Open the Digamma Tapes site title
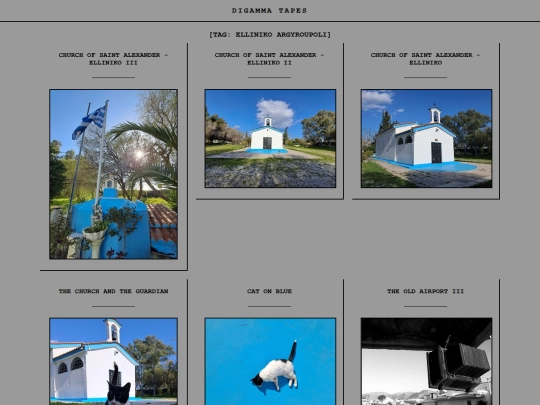 point(269,11)
